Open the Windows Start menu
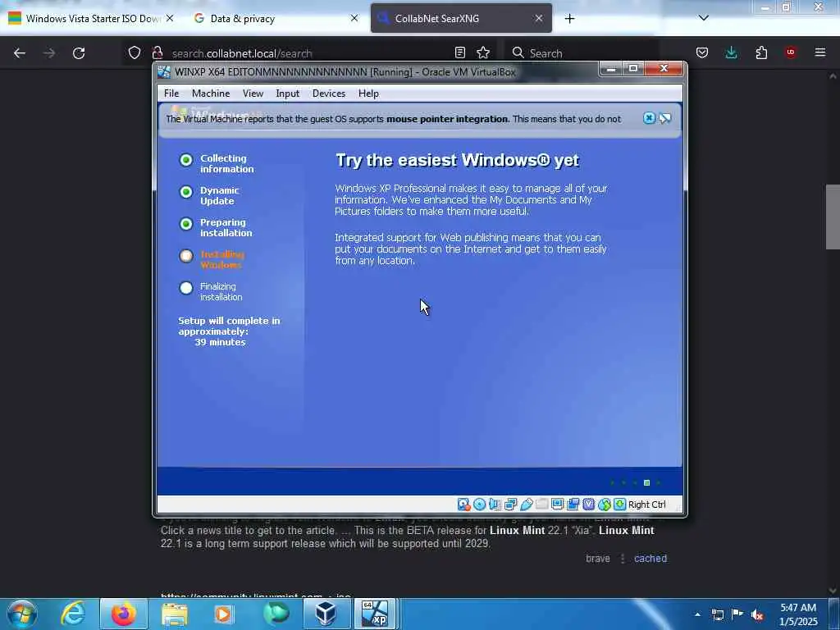840x630 pixels. click(x=22, y=614)
